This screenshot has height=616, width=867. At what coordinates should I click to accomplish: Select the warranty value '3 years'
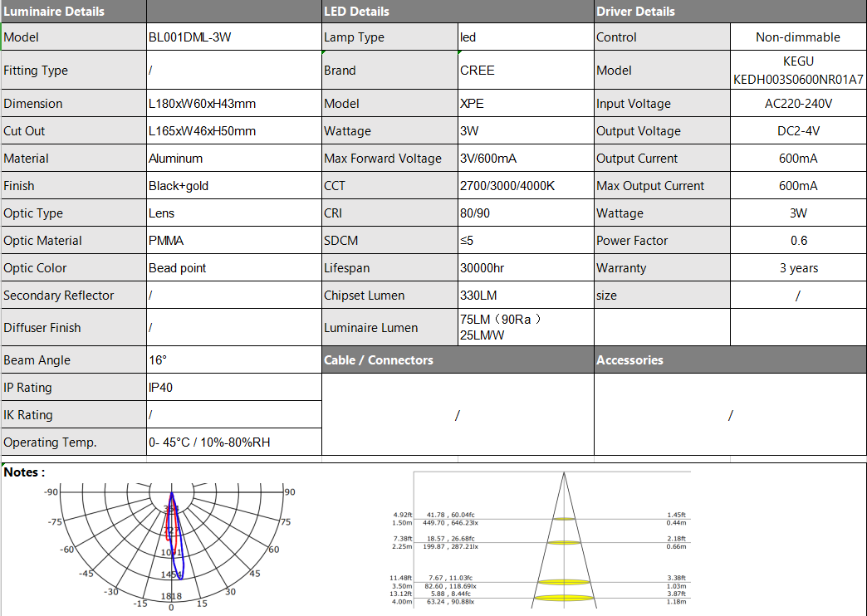798,267
